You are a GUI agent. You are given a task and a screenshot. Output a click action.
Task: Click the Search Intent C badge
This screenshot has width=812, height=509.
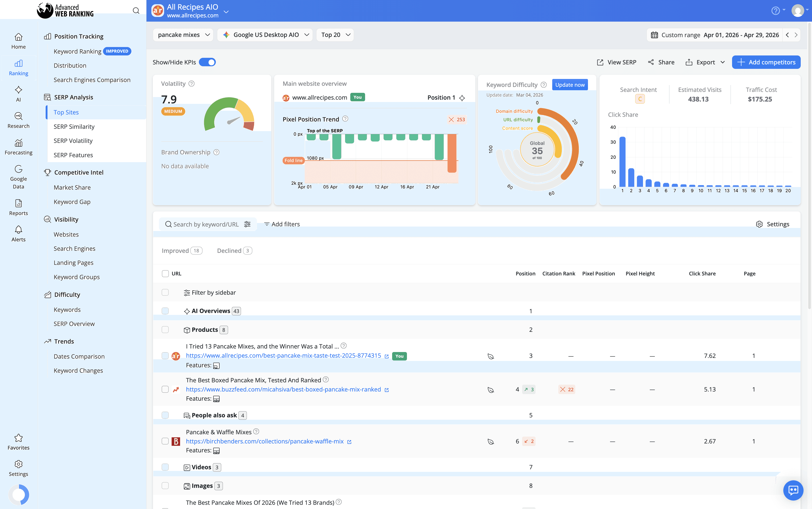640,99
